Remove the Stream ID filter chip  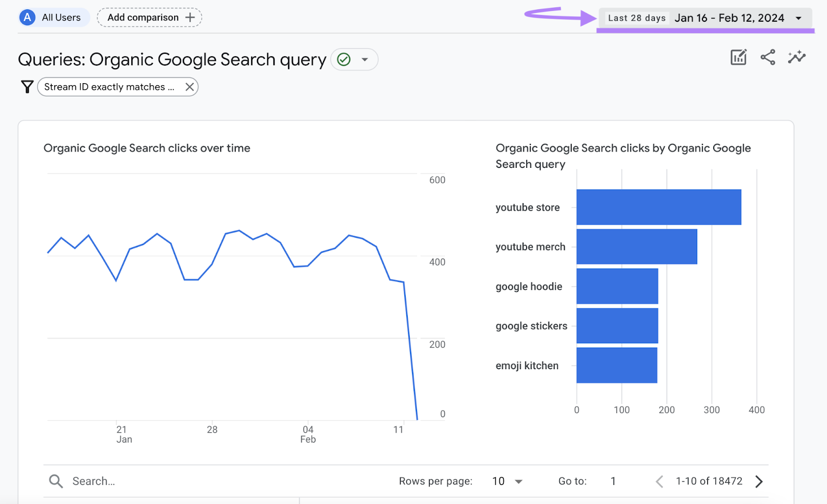click(x=189, y=87)
